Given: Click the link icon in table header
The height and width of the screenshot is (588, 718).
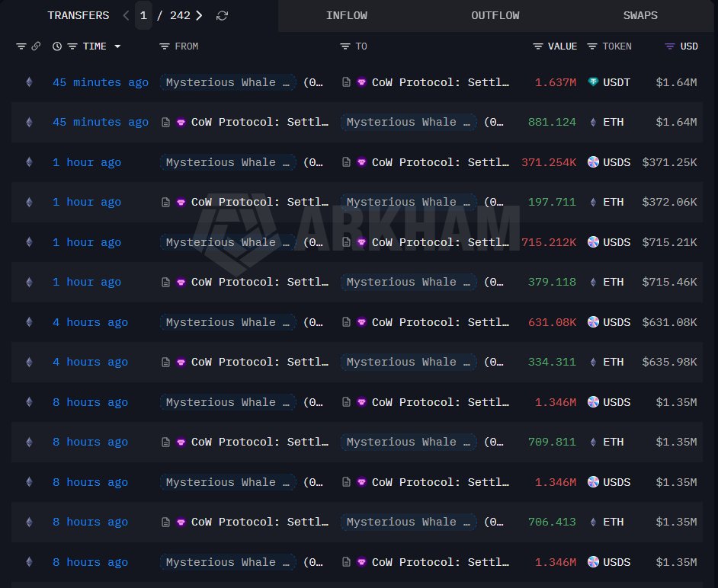Looking at the screenshot, I should pos(36,46).
